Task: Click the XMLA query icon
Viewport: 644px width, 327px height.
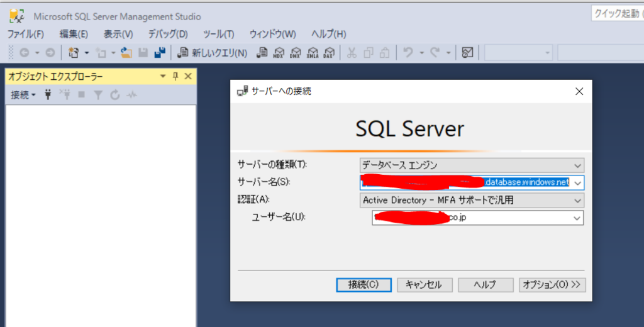Action: pos(312,53)
